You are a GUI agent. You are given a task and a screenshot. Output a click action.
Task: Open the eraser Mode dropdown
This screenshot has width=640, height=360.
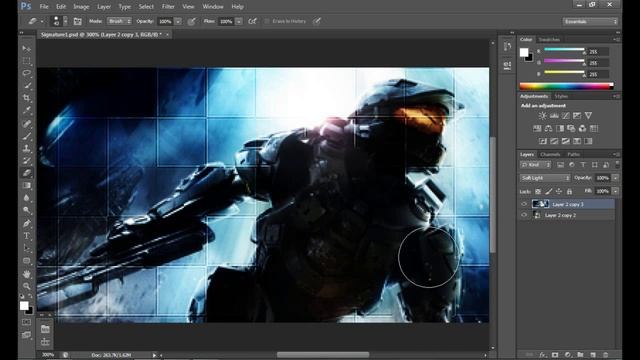pos(119,21)
